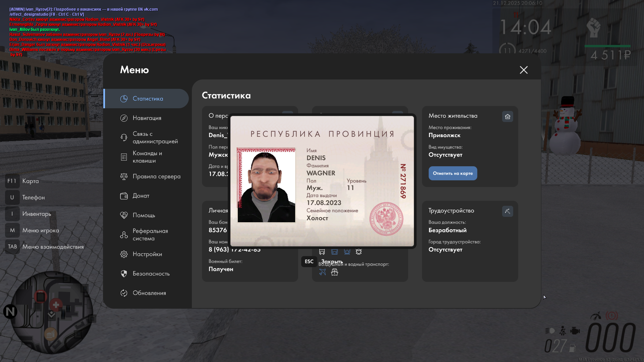
Task: Open Связь с администрацией section
Action: click(155, 137)
